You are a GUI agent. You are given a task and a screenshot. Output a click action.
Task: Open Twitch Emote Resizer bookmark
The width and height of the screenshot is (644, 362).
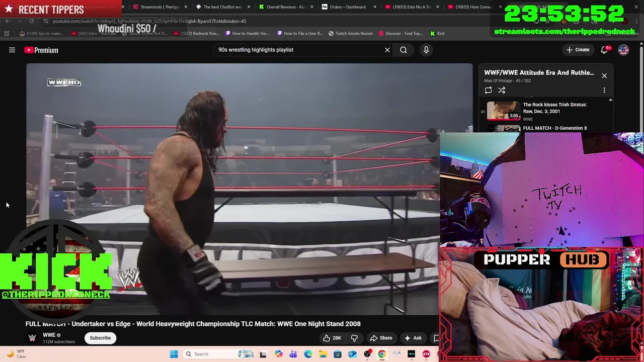(x=351, y=33)
